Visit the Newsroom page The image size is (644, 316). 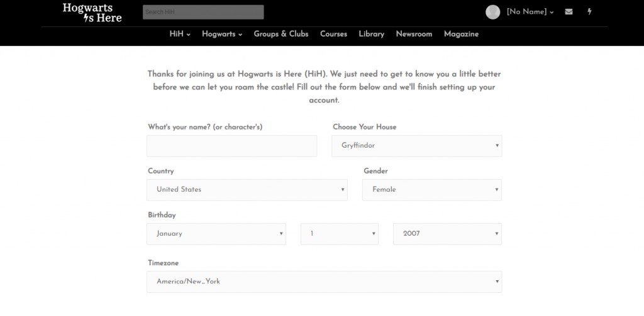pyautogui.click(x=414, y=34)
